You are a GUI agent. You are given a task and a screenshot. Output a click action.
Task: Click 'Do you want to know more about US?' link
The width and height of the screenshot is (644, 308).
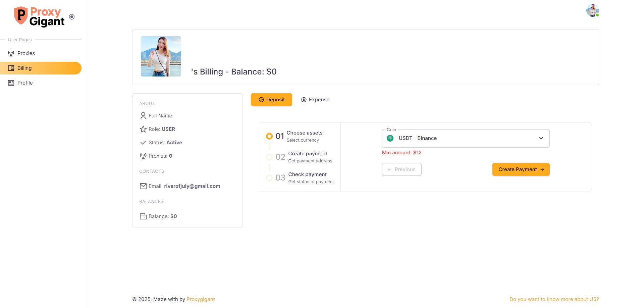tap(554, 299)
